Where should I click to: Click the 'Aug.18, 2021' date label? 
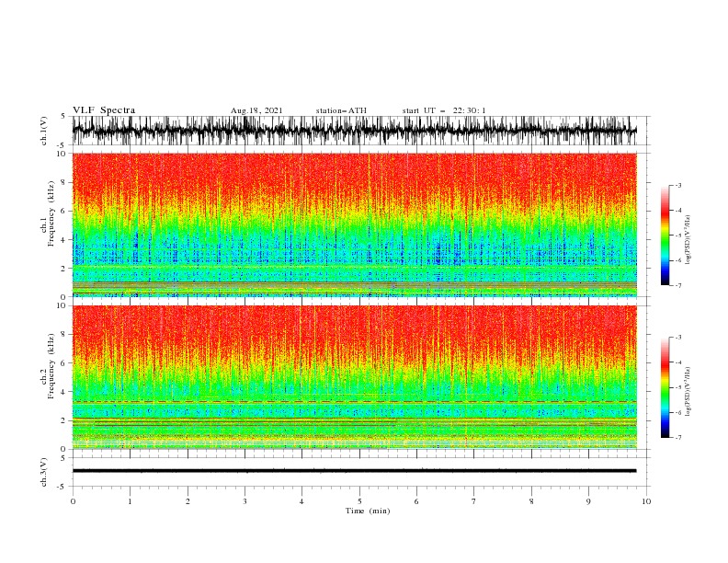coord(256,110)
